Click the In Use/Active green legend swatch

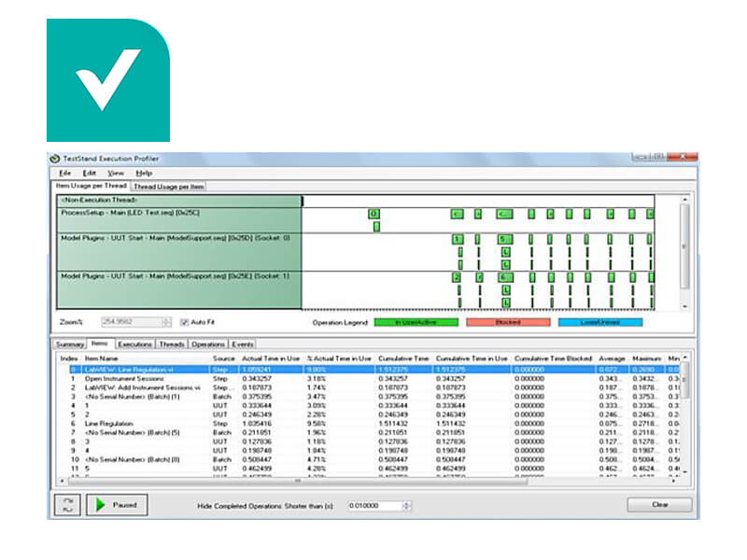point(416,322)
